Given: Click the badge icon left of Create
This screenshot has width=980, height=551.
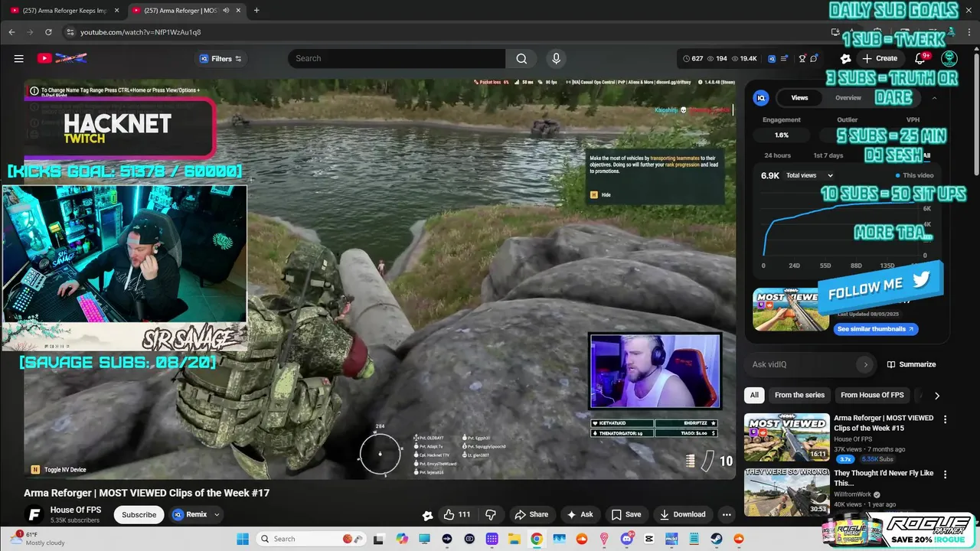Looking at the screenshot, I should [845, 58].
